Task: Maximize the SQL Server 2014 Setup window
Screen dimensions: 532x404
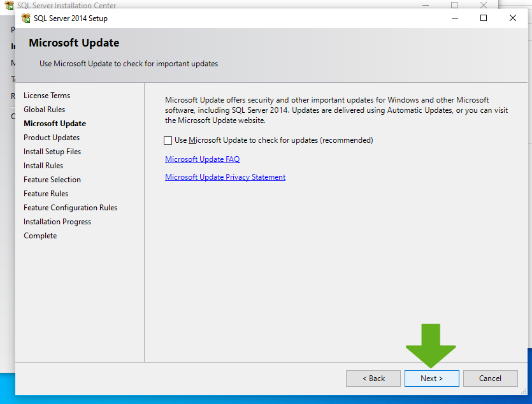Action: coord(484,18)
